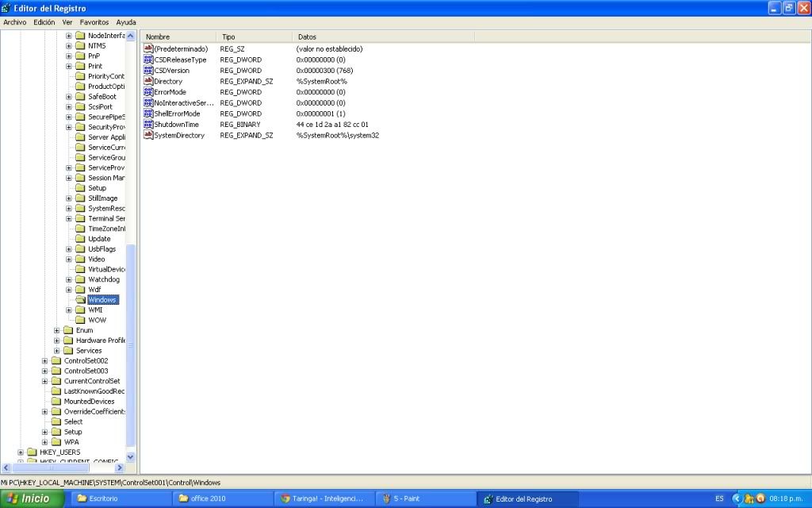The height and width of the screenshot is (508, 812).
Task: Click the Setup folder icon under Control
Action: click(80, 188)
